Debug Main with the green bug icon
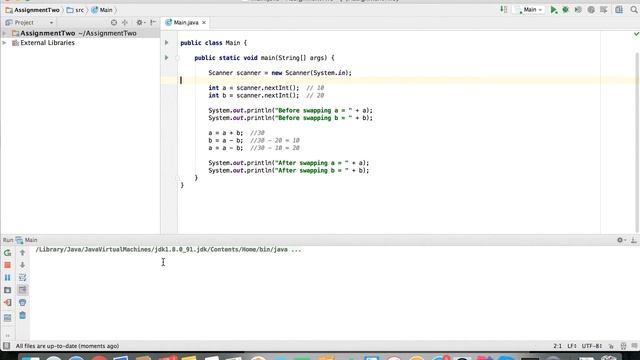The image size is (640, 360). click(565, 10)
